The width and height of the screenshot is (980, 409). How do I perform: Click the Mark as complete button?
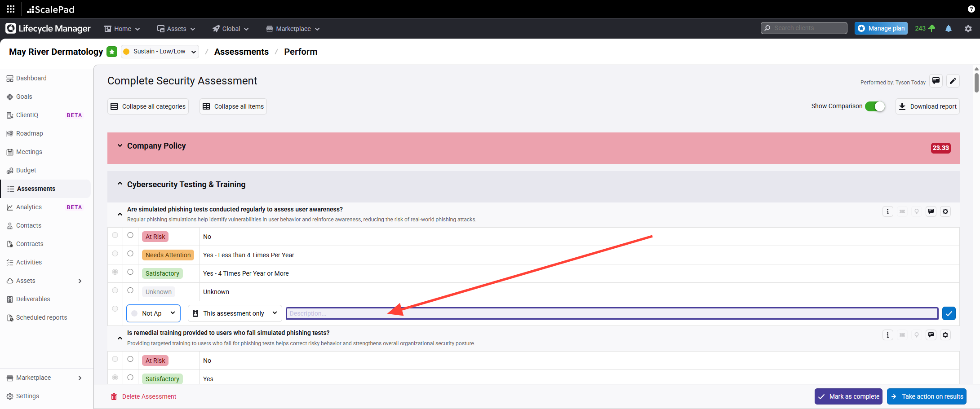[848, 396]
